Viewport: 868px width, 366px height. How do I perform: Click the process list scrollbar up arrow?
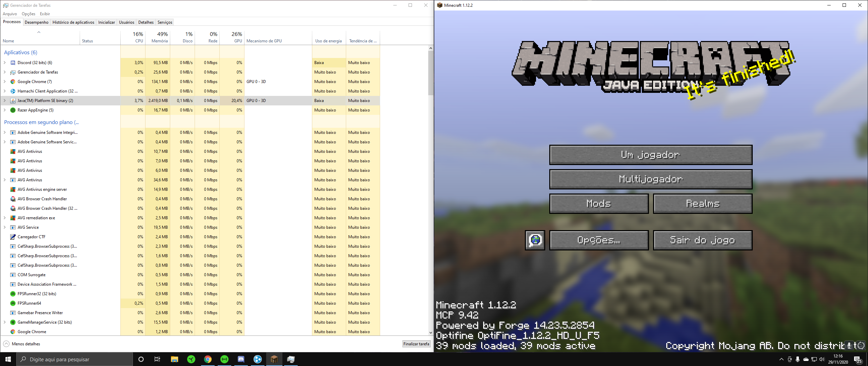coord(431,48)
